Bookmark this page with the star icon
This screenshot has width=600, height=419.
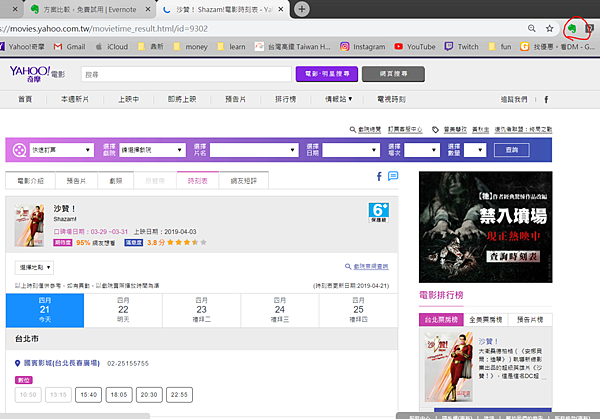550,28
